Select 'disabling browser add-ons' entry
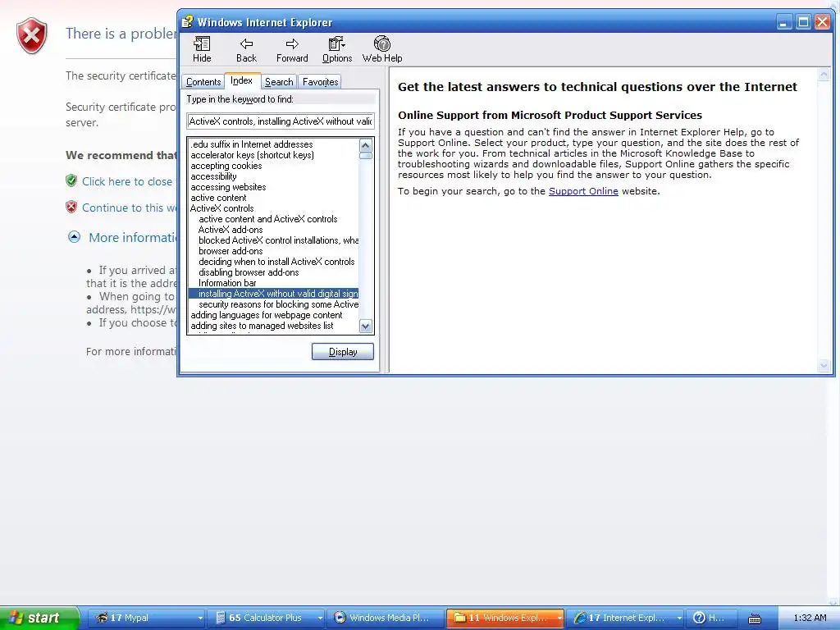Image resolution: width=840 pixels, height=630 pixels. [249, 272]
